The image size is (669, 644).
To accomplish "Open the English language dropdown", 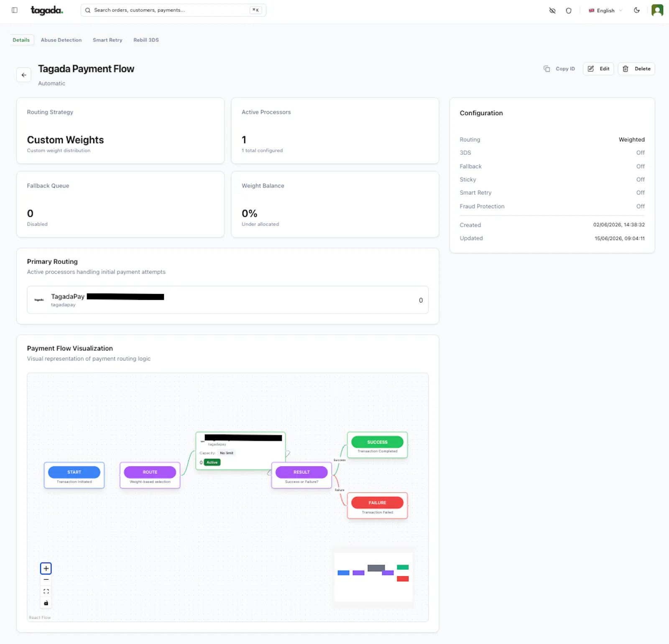I will (605, 10).
